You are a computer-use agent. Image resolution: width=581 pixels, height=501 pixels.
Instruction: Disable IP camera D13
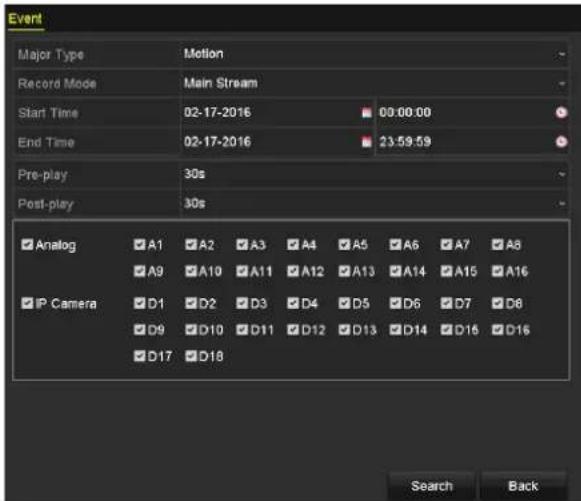(344, 329)
